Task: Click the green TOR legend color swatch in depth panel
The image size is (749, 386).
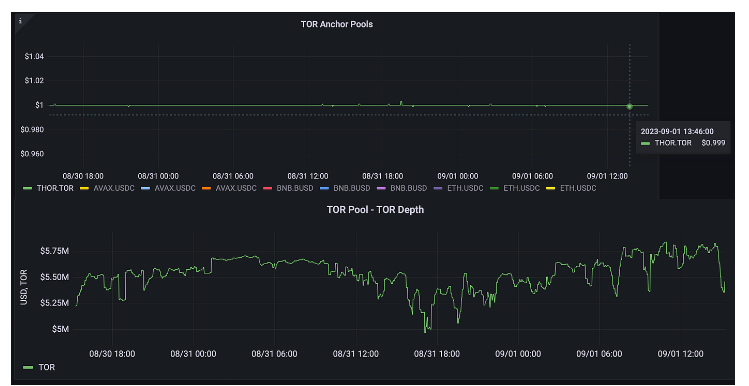Action: click(28, 367)
